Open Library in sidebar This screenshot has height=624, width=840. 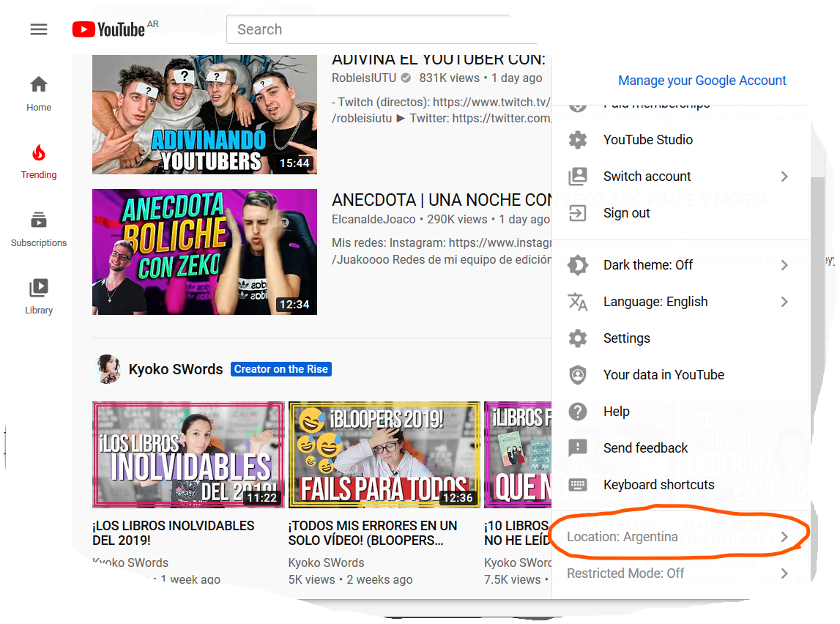click(x=39, y=296)
